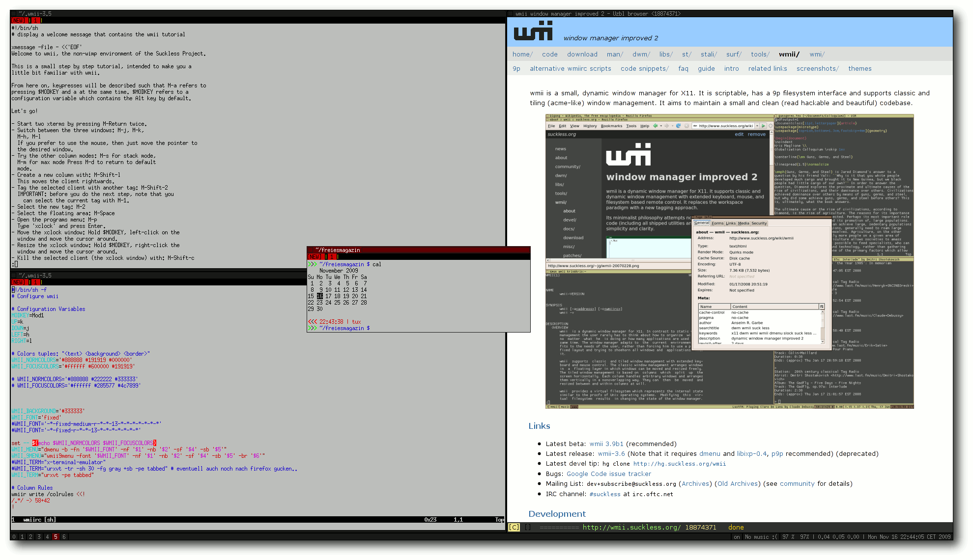The image size is (973, 560).
Task: Click the [C] command mode indicator in Uzbl status bar
Action: point(514,527)
